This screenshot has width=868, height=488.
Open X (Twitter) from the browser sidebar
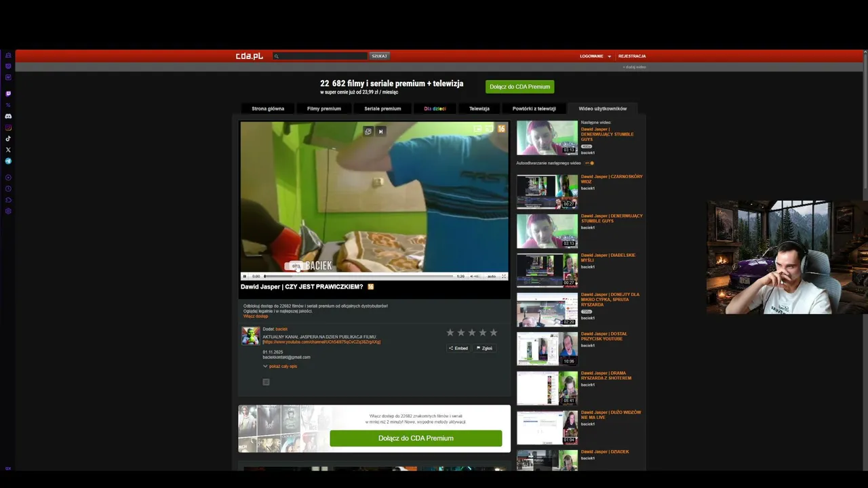[8, 150]
